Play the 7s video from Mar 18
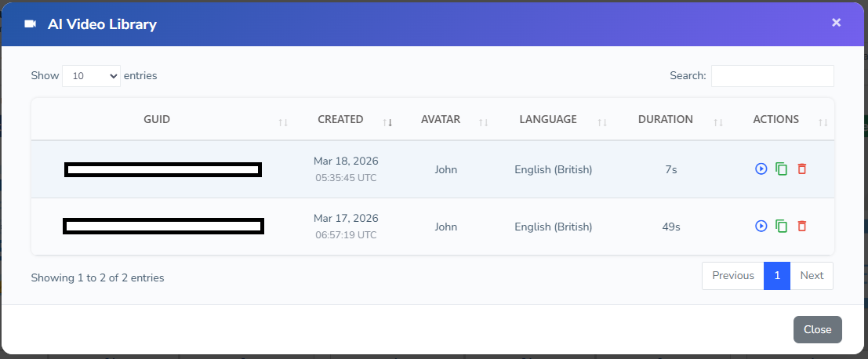868x359 pixels. (761, 169)
